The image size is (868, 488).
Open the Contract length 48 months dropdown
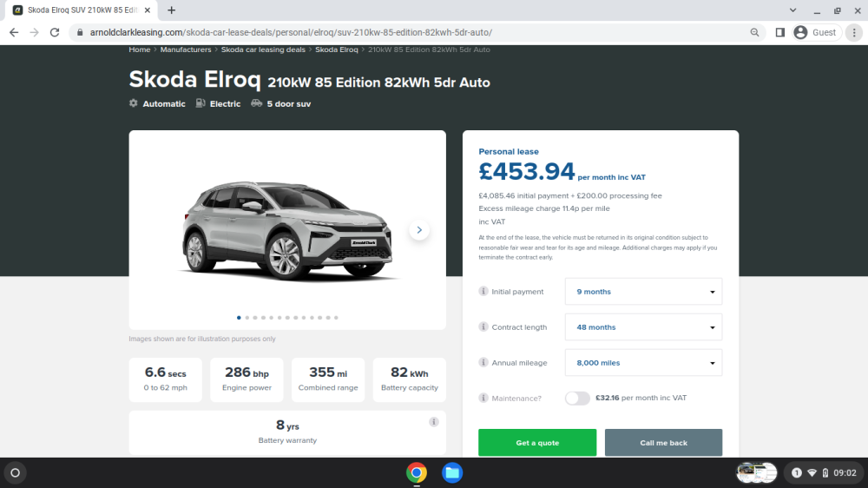[x=643, y=326]
